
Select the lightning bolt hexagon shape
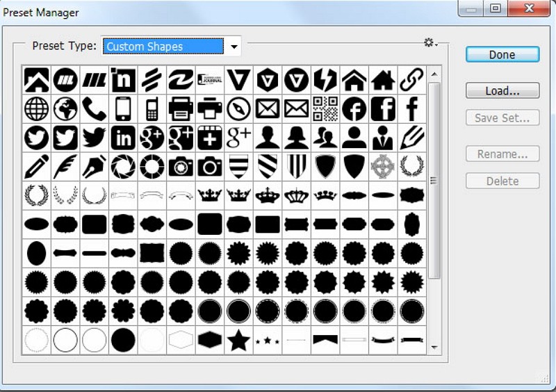325,80
